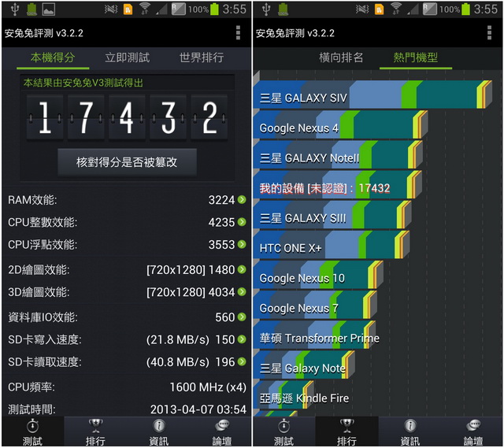This screenshot has width=504, height=448.
Task: Click [720x1280] 4034 3D score value
Action: click(x=191, y=292)
